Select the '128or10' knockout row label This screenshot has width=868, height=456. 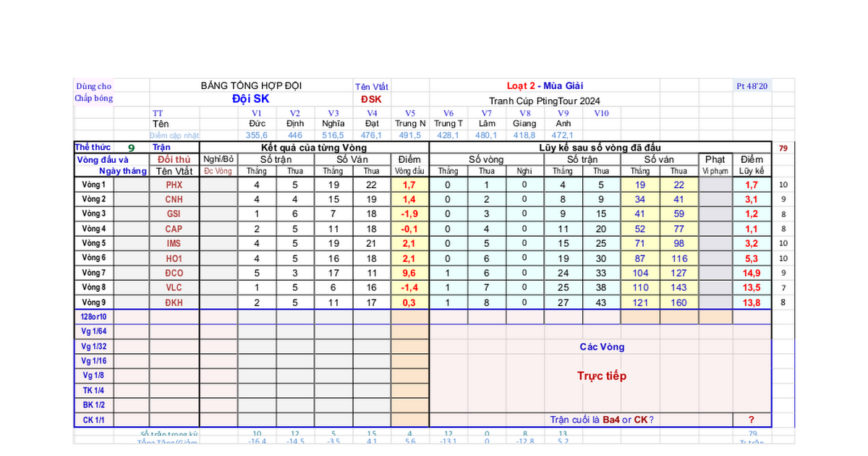point(94,317)
